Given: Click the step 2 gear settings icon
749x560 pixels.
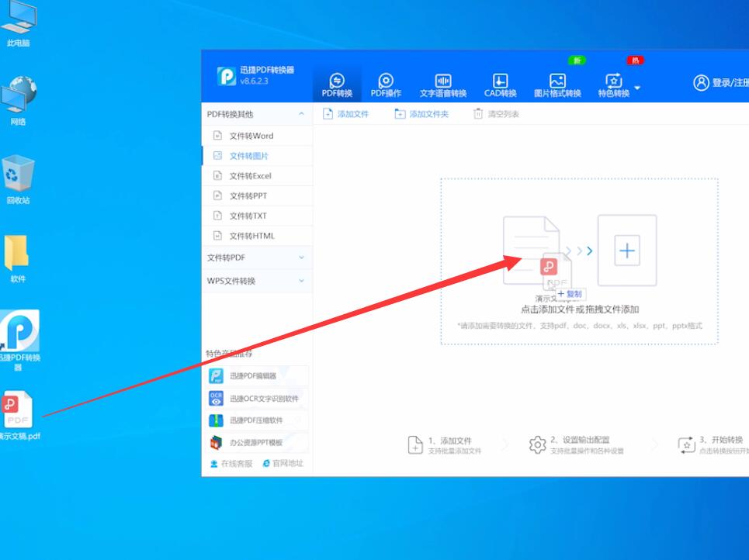Looking at the screenshot, I should (537, 444).
